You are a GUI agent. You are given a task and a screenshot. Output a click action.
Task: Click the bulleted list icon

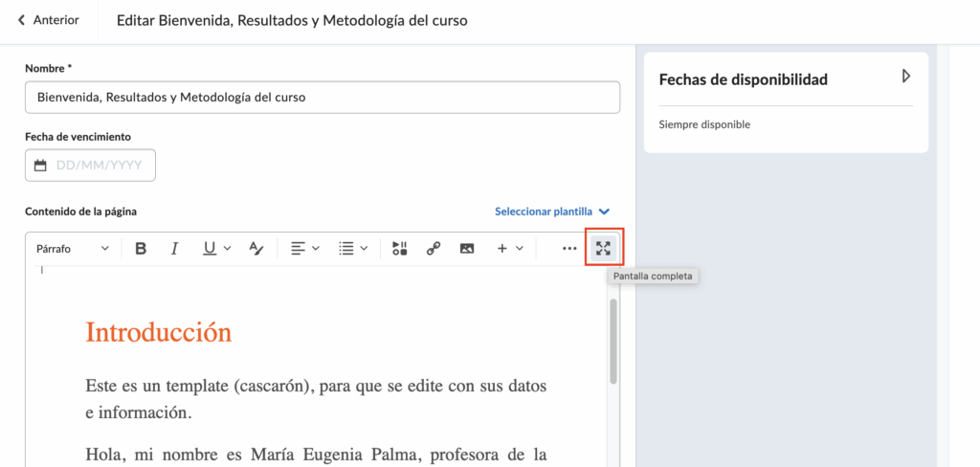point(346,249)
